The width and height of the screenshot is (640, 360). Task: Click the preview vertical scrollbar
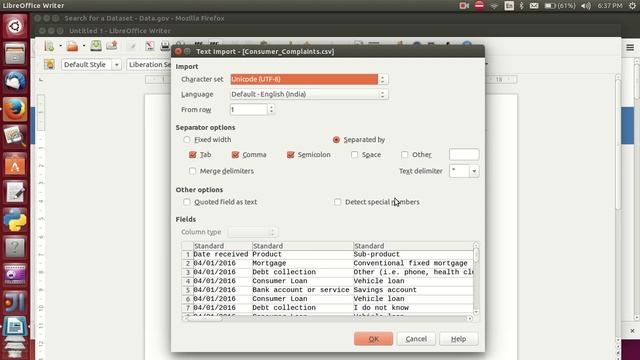point(476,278)
